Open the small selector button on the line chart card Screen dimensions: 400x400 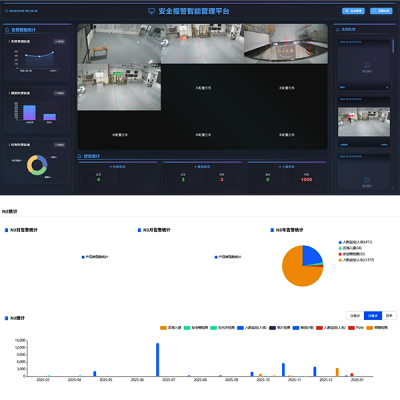click(x=60, y=41)
